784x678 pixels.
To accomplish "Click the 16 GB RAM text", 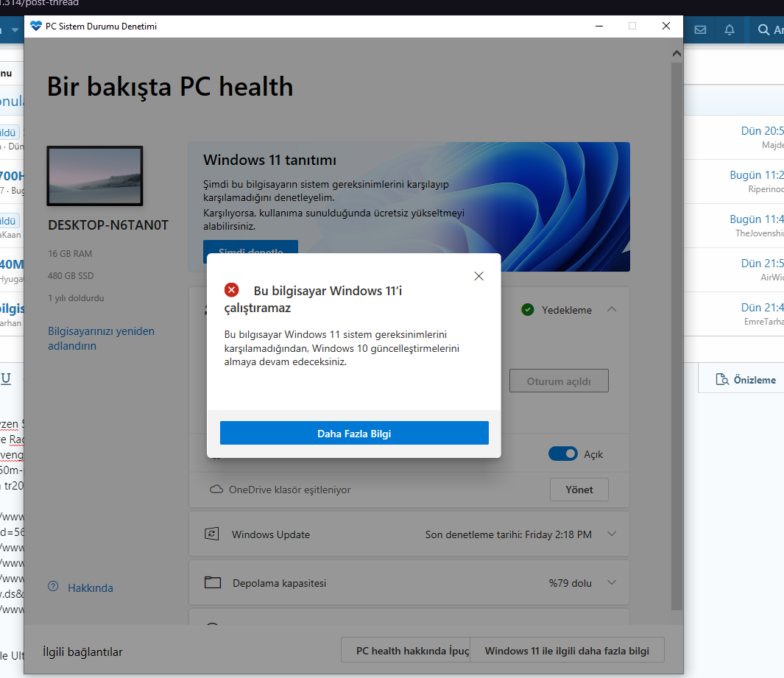I will [70, 253].
